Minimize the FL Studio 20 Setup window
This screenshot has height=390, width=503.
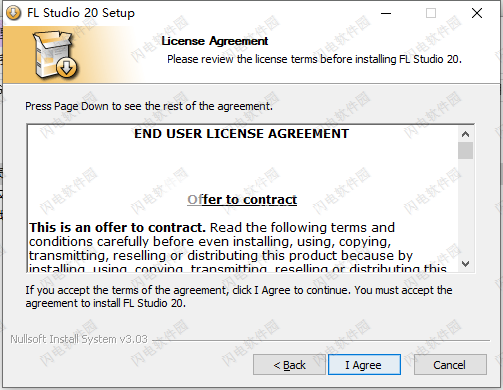386,13
